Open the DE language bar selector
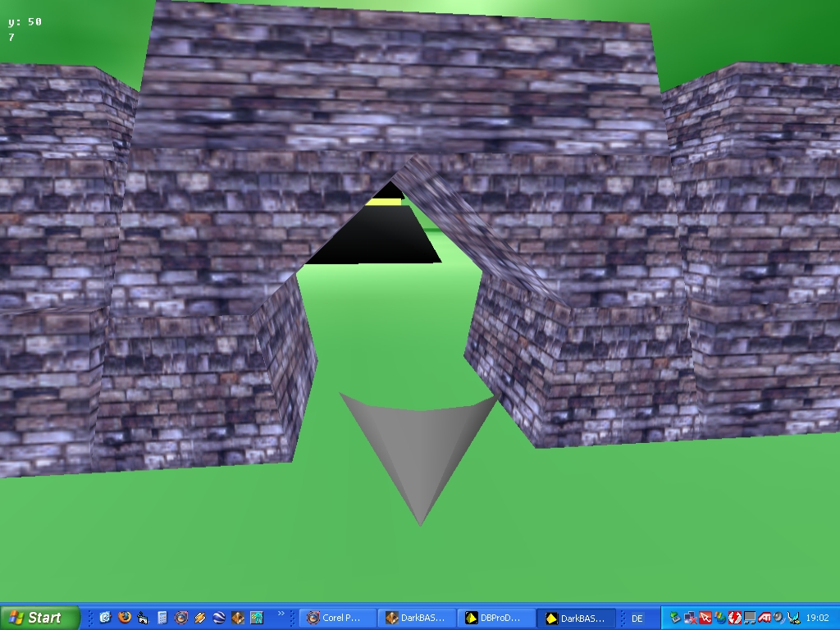The image size is (840, 630). click(x=637, y=619)
